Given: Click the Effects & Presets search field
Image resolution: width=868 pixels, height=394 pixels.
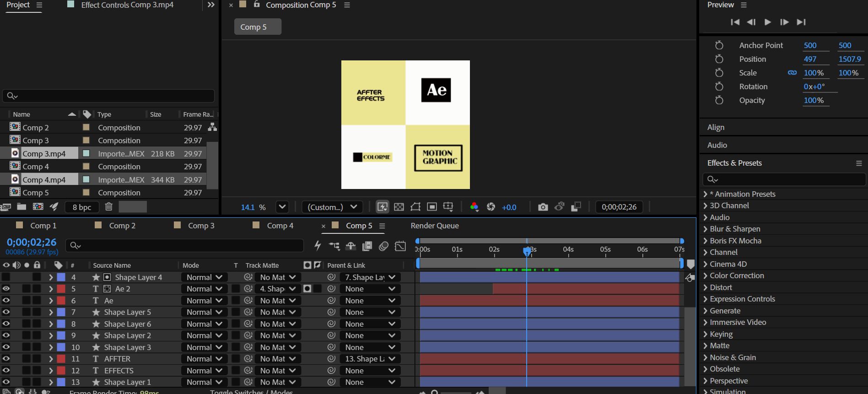Looking at the screenshot, I should tap(784, 179).
